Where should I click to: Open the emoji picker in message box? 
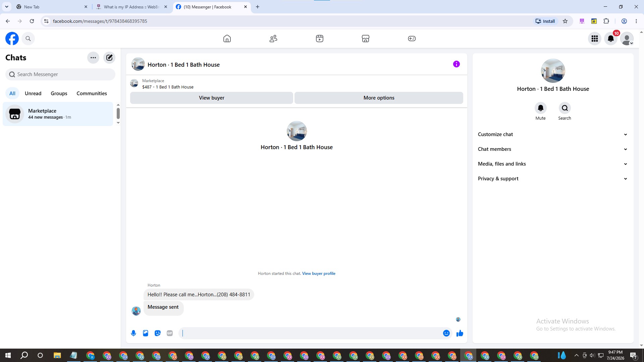pos(446,333)
